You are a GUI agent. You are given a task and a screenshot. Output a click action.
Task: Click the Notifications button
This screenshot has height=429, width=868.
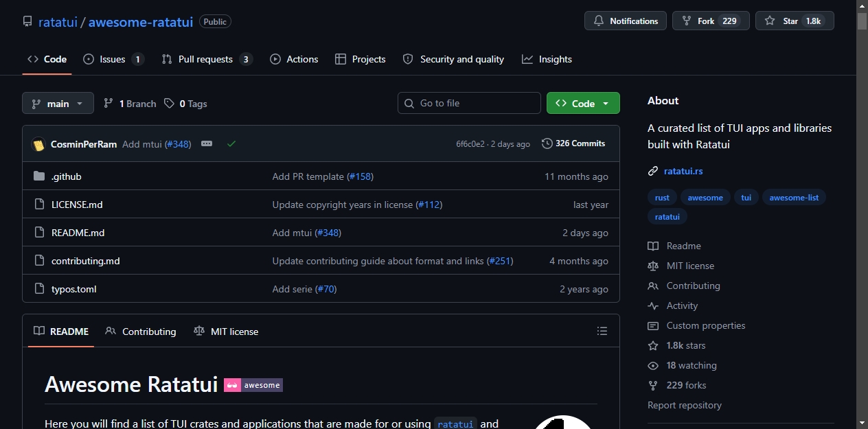626,21
